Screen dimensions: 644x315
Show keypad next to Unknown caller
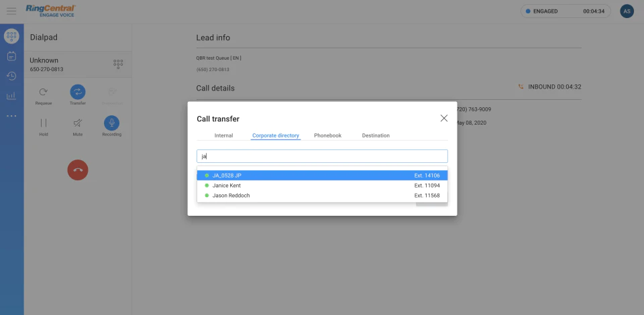pyautogui.click(x=118, y=64)
